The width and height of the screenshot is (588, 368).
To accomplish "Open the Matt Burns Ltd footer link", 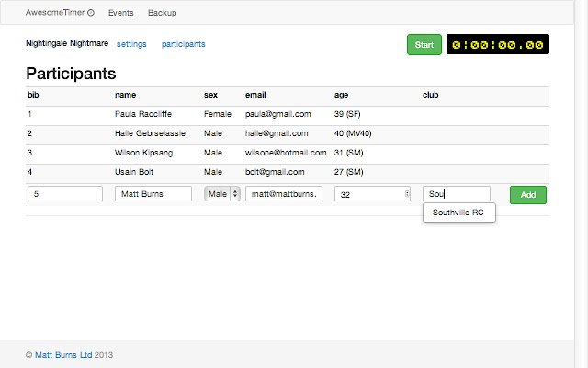I will (x=63, y=355).
